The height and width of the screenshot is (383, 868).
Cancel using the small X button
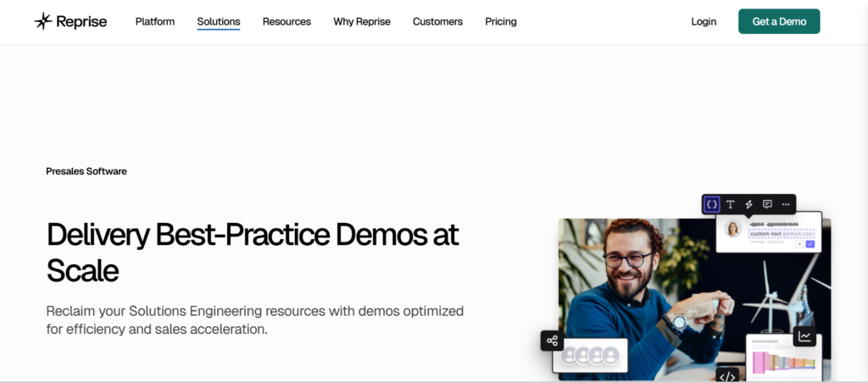798,244
